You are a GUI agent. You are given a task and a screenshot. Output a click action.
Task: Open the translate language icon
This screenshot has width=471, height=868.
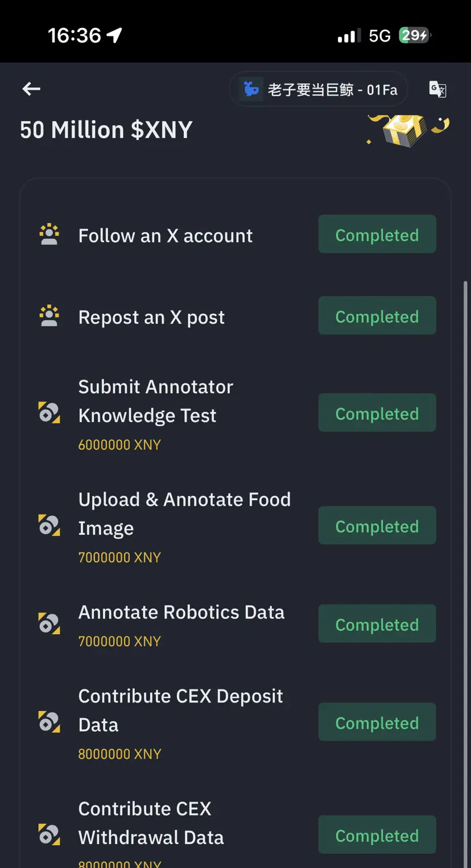click(x=437, y=89)
